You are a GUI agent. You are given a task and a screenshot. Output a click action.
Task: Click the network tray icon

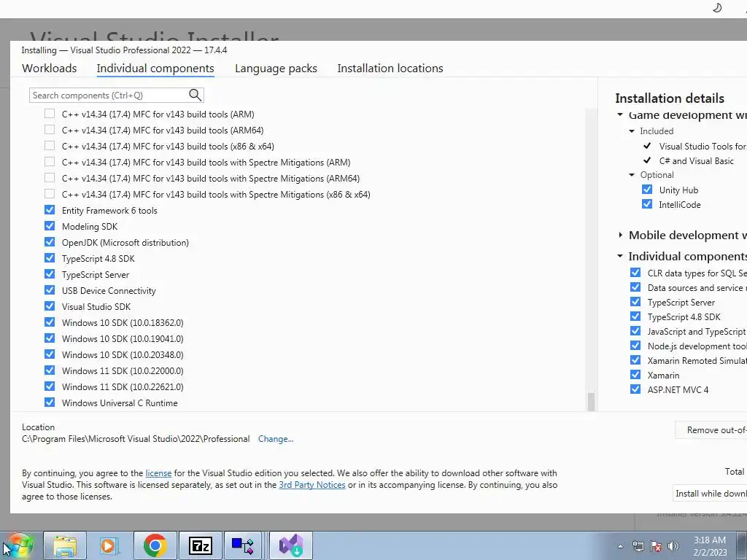(x=638, y=546)
